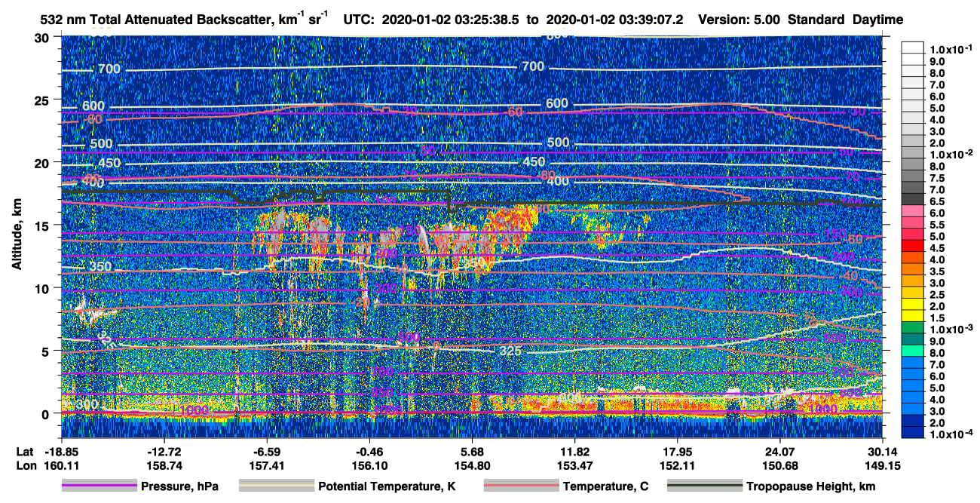Image resolution: width=980 pixels, height=503 pixels.
Task: Click the 'Altitude, km' axis title
Action: click(17, 236)
